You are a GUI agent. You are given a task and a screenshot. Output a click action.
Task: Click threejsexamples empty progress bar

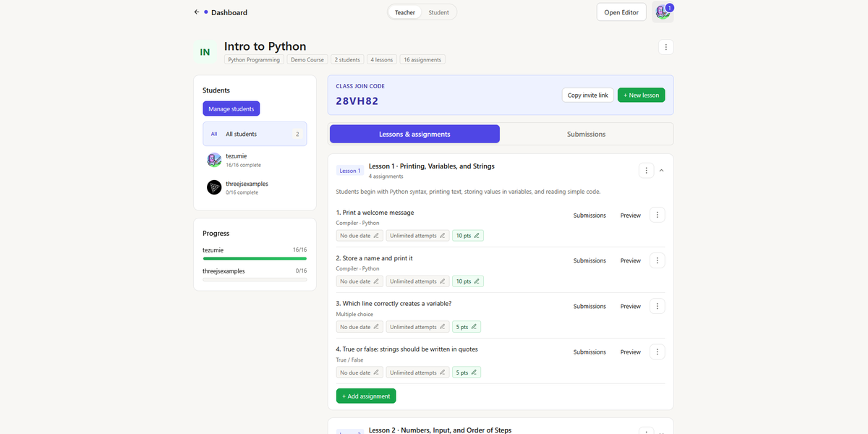coord(255,279)
